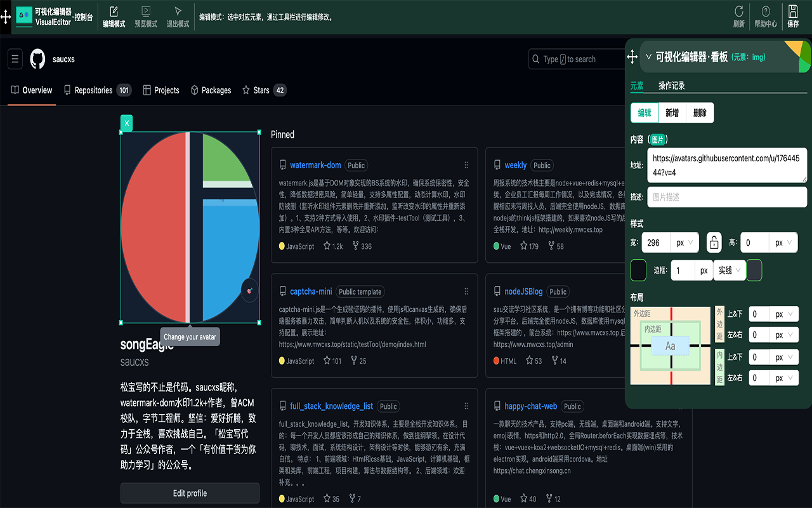Open the hamburger menu on GitHub
812x508 pixels.
(15, 59)
